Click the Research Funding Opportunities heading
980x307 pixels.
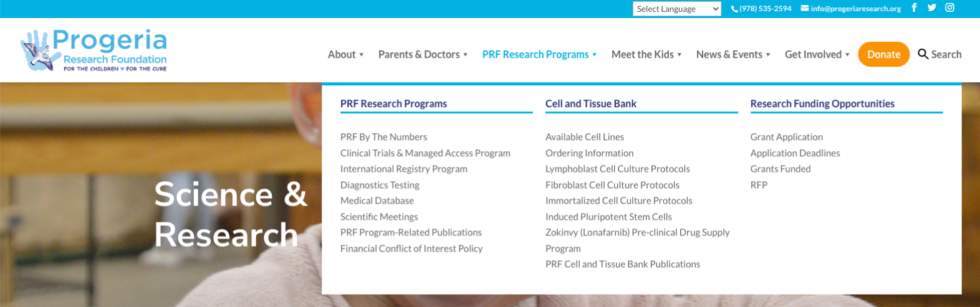[x=822, y=103]
